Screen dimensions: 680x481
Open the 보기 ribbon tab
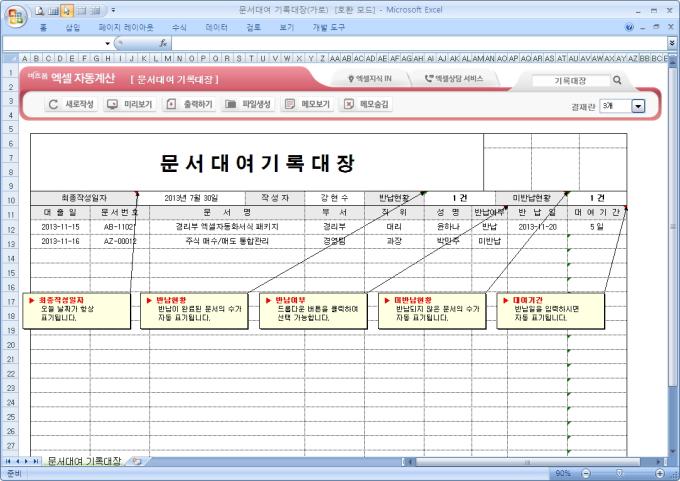tap(287, 28)
